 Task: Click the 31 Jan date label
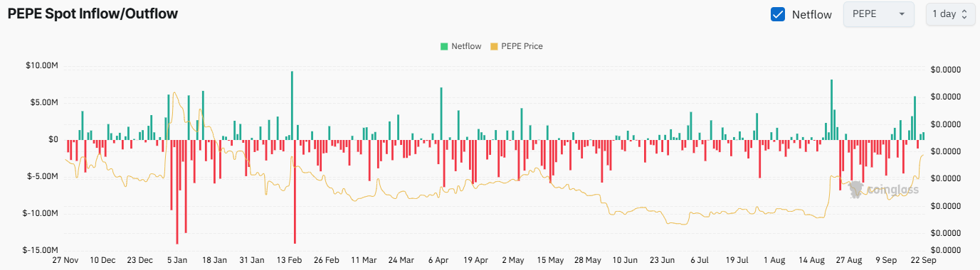(252, 260)
